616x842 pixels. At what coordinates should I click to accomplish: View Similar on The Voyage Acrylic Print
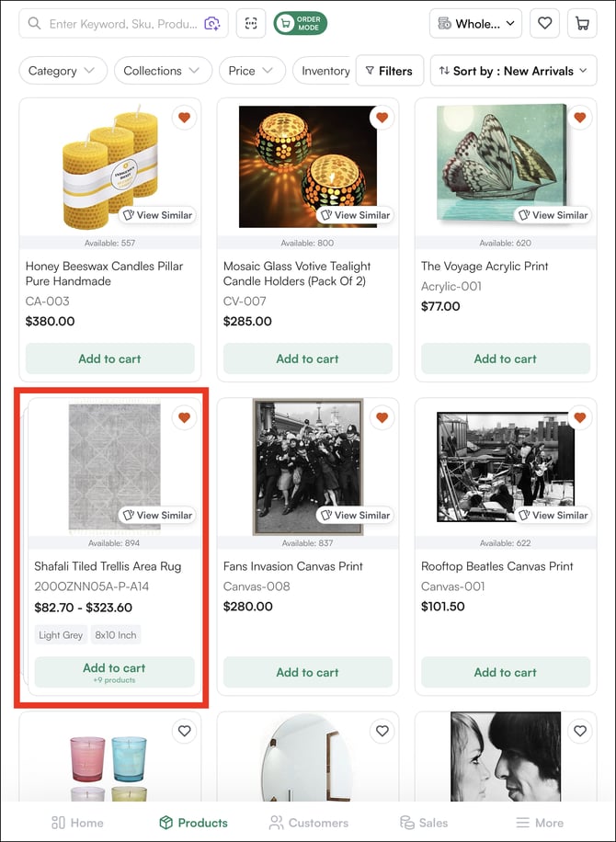(553, 215)
